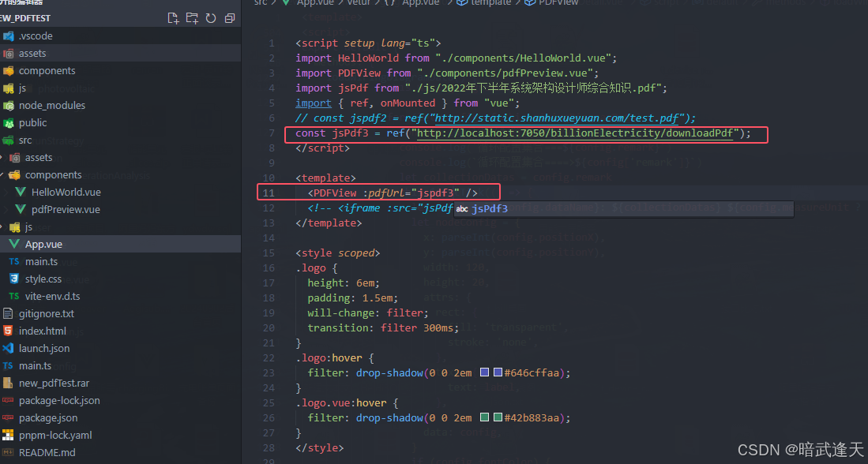Click the .vscode folder icon
868x464 pixels.
[x=9, y=36]
